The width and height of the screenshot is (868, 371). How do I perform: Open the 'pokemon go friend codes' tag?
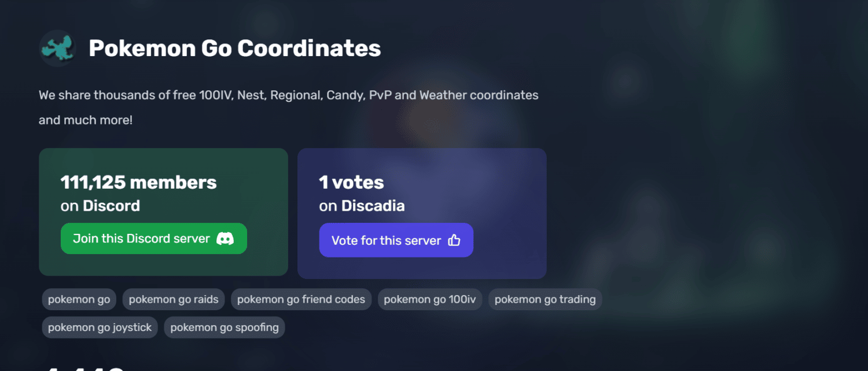301,299
